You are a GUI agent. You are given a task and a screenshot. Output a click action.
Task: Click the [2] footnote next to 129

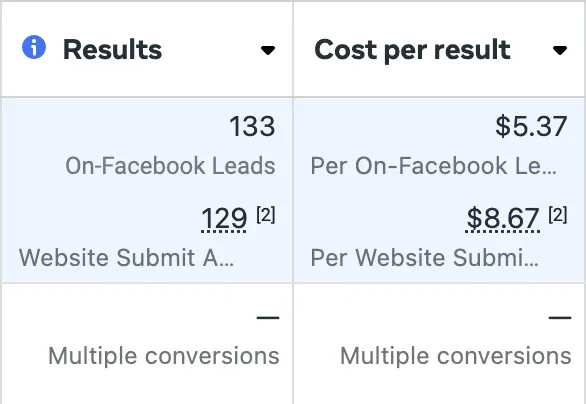(266, 215)
